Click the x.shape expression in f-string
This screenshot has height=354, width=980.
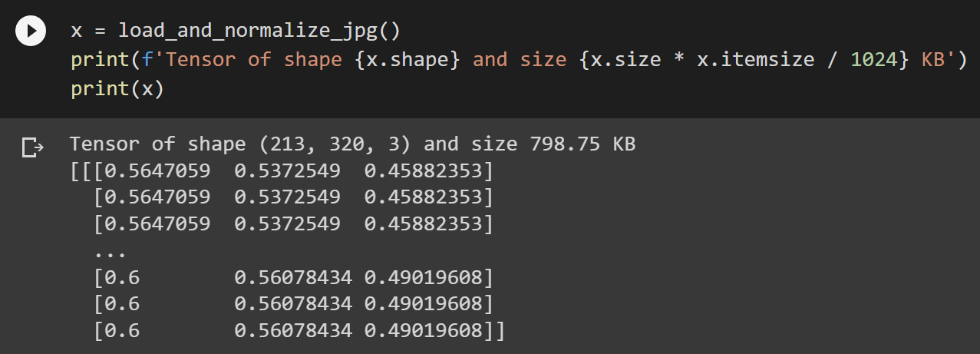407,60
